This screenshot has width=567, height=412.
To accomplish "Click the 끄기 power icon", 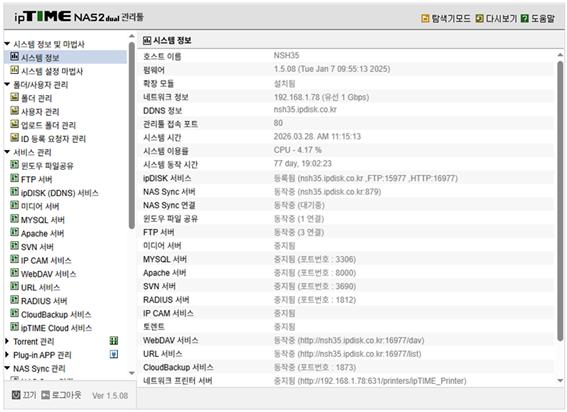I will [x=16, y=395].
